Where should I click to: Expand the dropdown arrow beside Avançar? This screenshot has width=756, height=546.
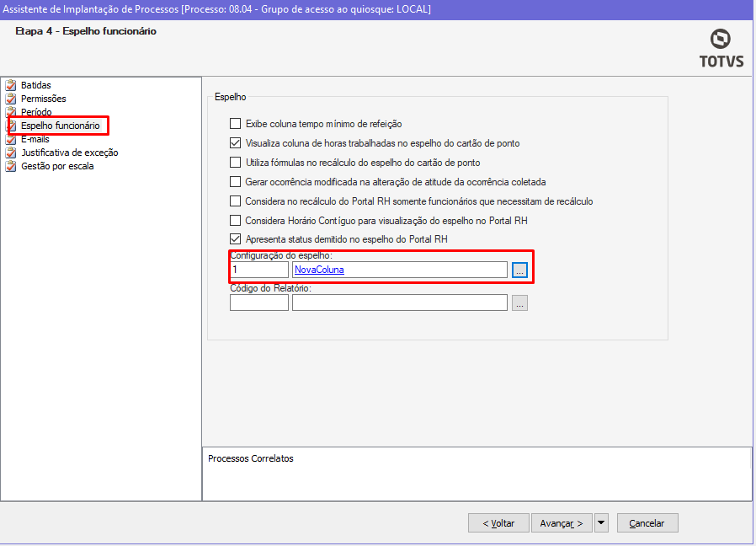tap(601, 523)
